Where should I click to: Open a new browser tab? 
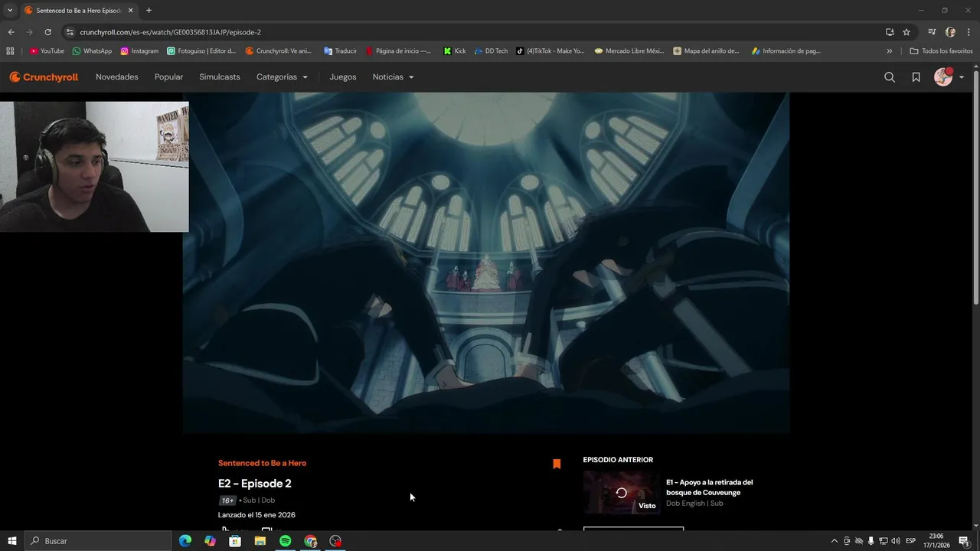149,11
